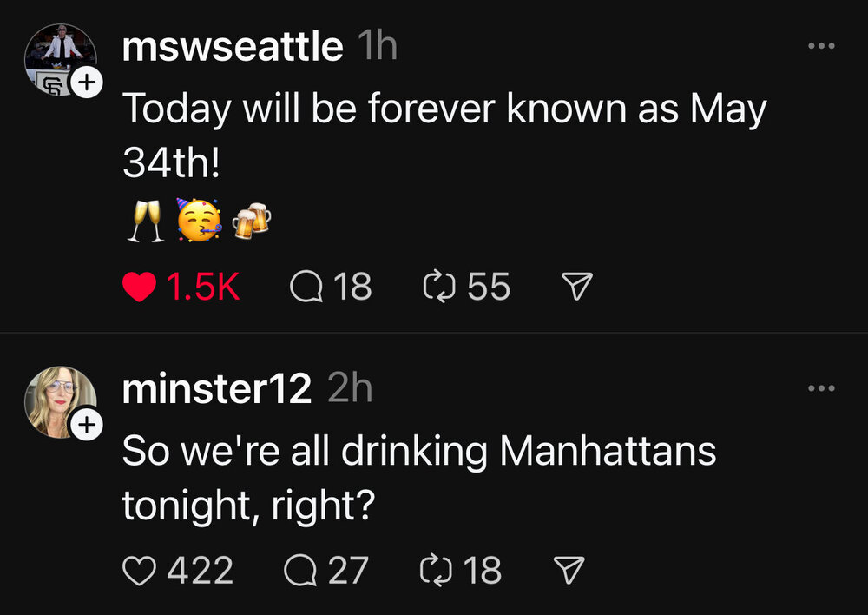
Task: Open more options for the minster12 post
Action: (820, 388)
